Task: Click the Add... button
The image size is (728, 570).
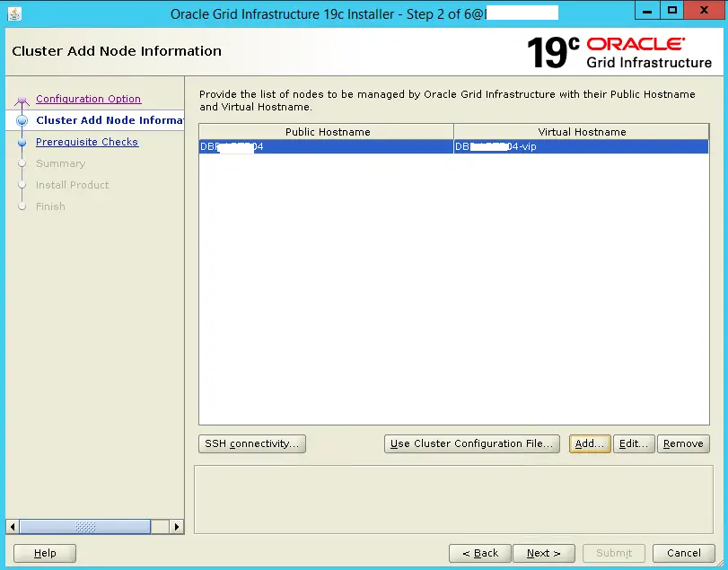Action: click(x=590, y=443)
